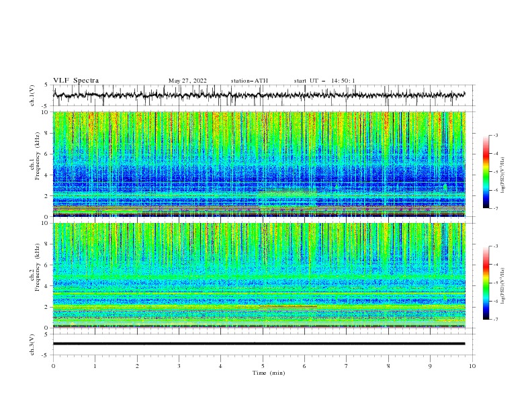Click the "-3" tick on ch.1 colorbar

[495, 135]
